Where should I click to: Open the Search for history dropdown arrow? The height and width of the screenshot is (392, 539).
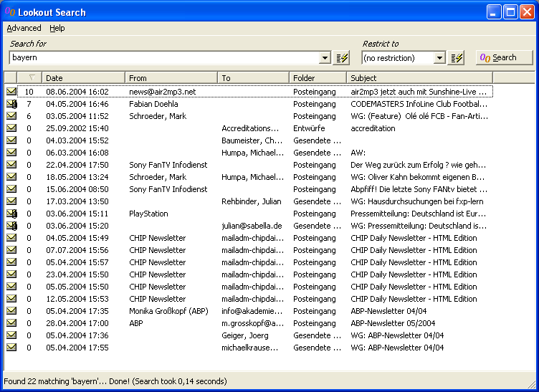click(x=325, y=58)
